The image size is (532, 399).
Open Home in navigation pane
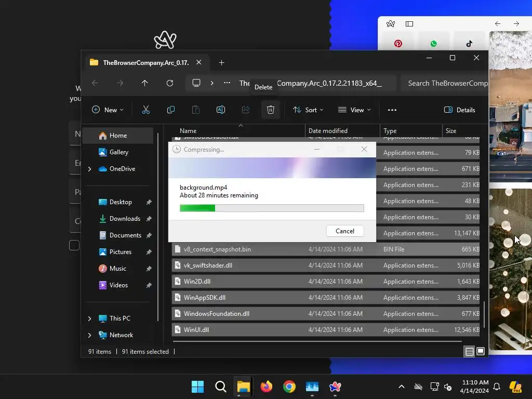click(118, 136)
